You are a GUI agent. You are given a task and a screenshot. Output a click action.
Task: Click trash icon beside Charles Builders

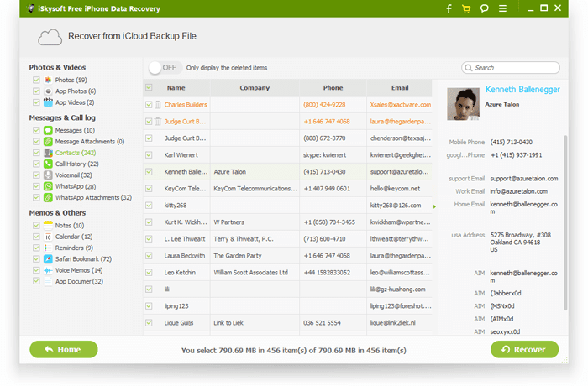pos(158,105)
